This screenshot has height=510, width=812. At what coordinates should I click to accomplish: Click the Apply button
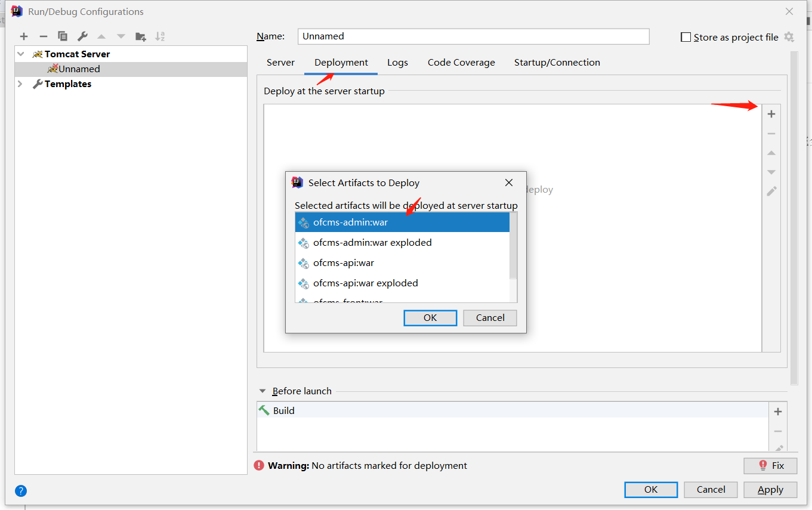point(770,490)
